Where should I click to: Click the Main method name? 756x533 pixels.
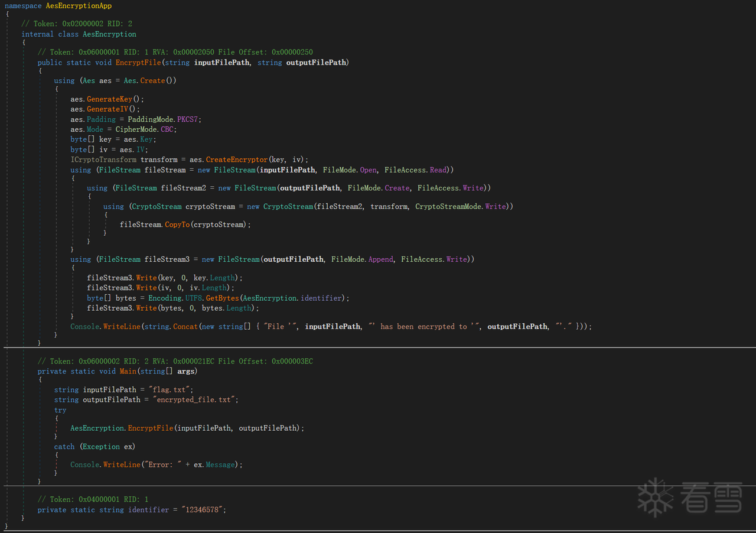(128, 372)
